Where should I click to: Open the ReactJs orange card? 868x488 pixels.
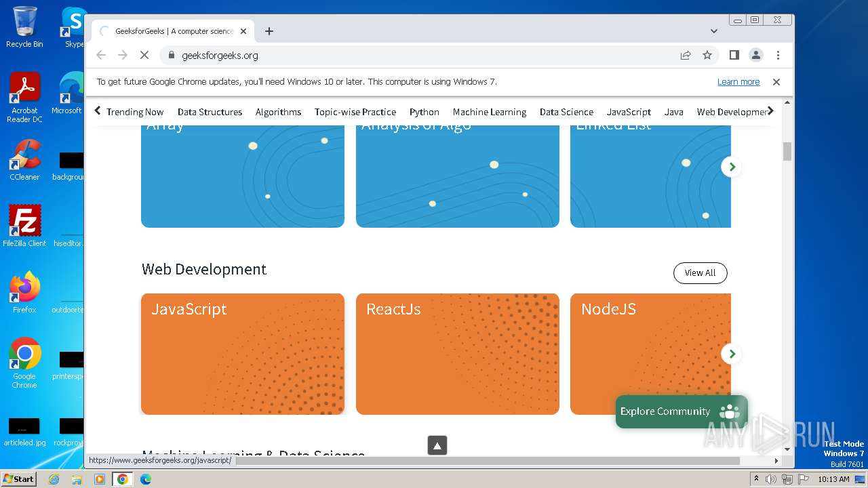pos(458,354)
